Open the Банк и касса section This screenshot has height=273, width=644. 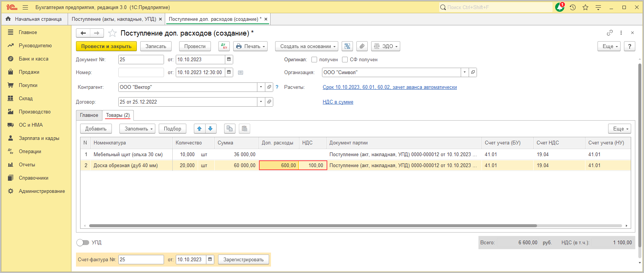click(34, 59)
